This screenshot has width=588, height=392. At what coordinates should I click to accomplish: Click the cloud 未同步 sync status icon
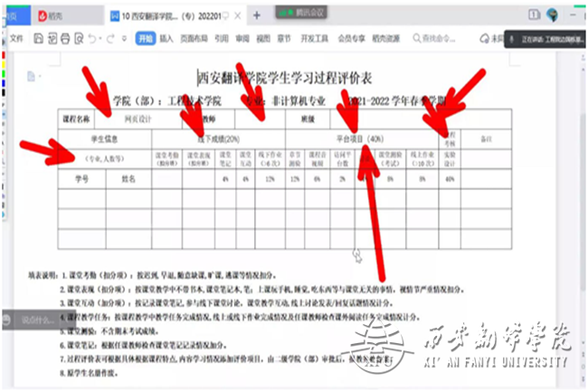tap(490, 38)
